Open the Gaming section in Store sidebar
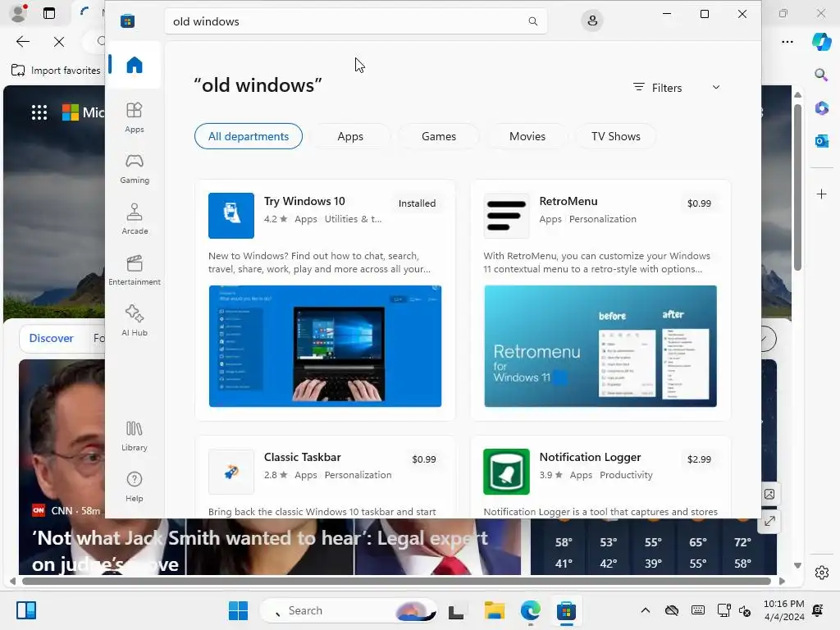 tap(135, 168)
